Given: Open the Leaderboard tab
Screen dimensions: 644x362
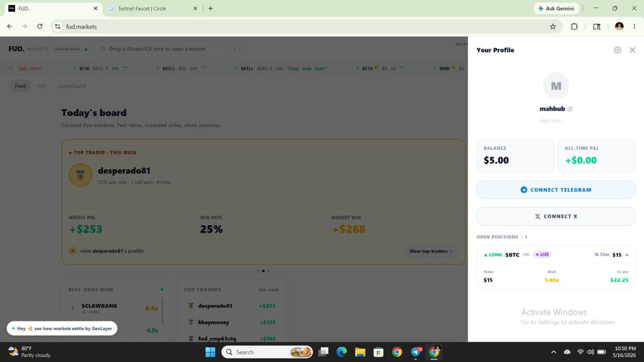Looking at the screenshot, I should [x=71, y=86].
